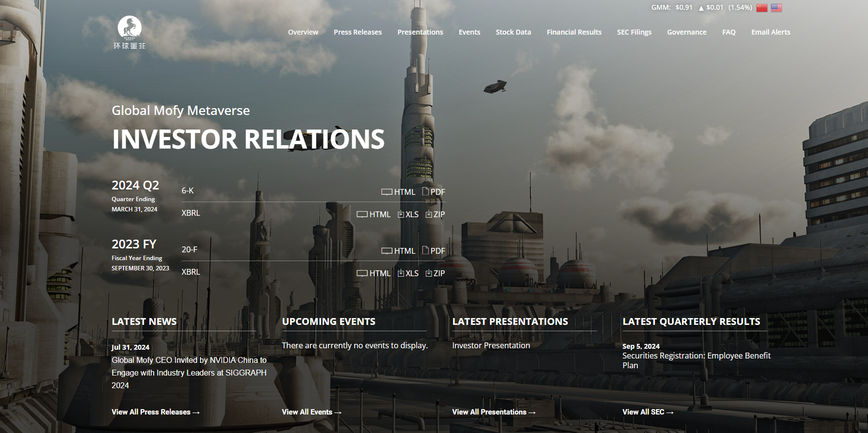This screenshot has width=868, height=433.
Task: Click the GMM $0.91 stock quote
Action: (672, 7)
